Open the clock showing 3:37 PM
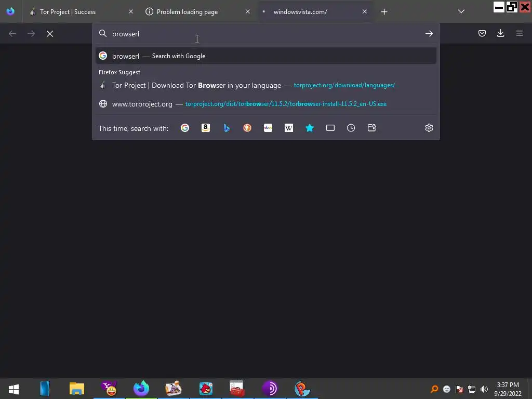Viewport: 532px width, 399px height. click(508, 389)
